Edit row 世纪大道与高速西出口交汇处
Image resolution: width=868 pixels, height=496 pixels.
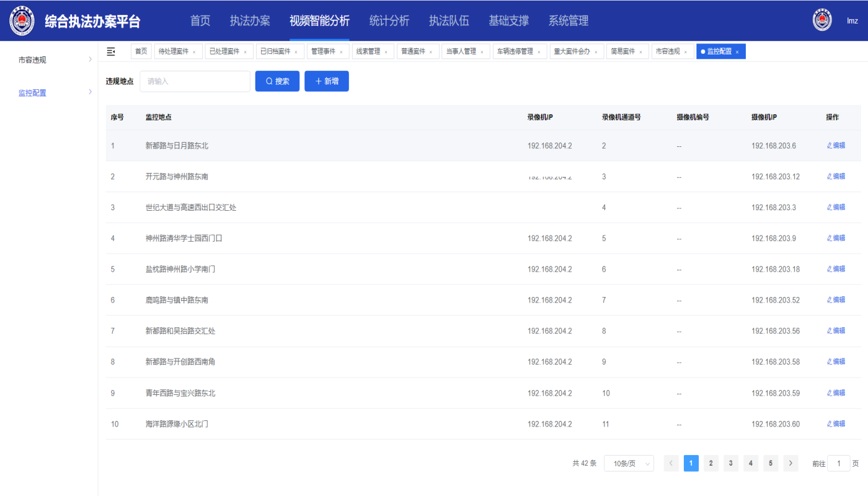[836, 208]
